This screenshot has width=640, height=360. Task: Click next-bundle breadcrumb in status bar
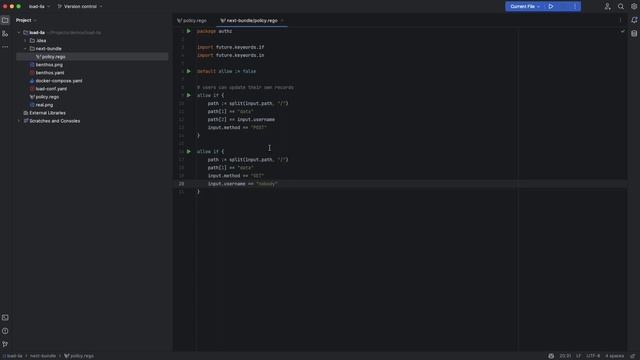point(43,356)
